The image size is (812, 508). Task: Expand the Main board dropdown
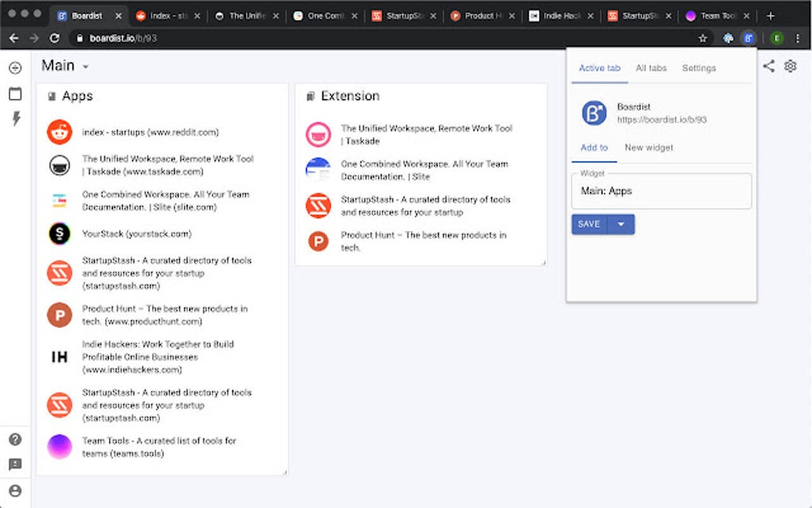pos(85,67)
